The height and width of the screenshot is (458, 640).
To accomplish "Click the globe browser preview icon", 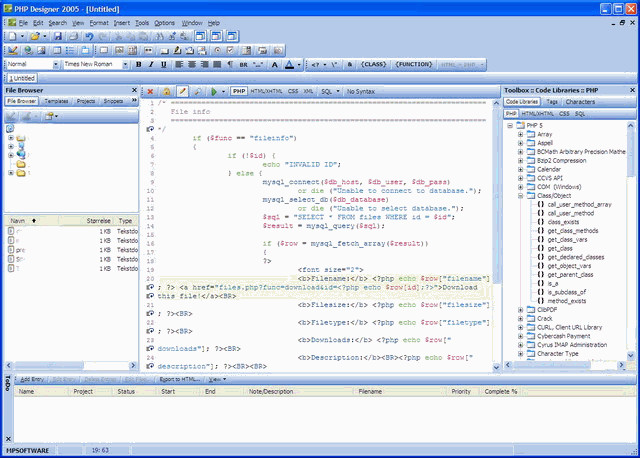I will (28, 50).
